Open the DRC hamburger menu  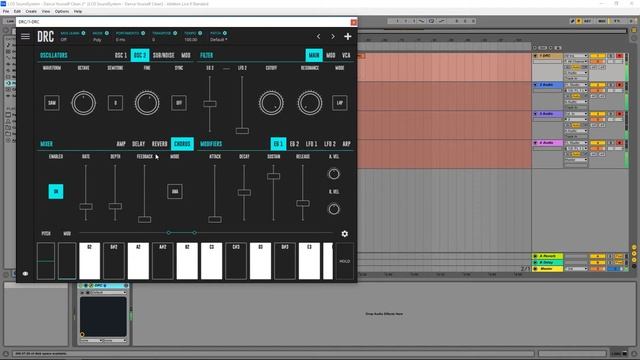tap(25, 36)
